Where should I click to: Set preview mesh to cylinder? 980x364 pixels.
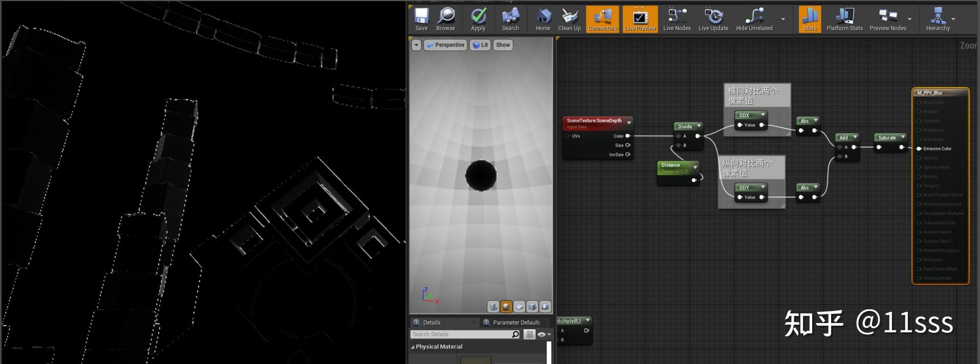(493, 307)
